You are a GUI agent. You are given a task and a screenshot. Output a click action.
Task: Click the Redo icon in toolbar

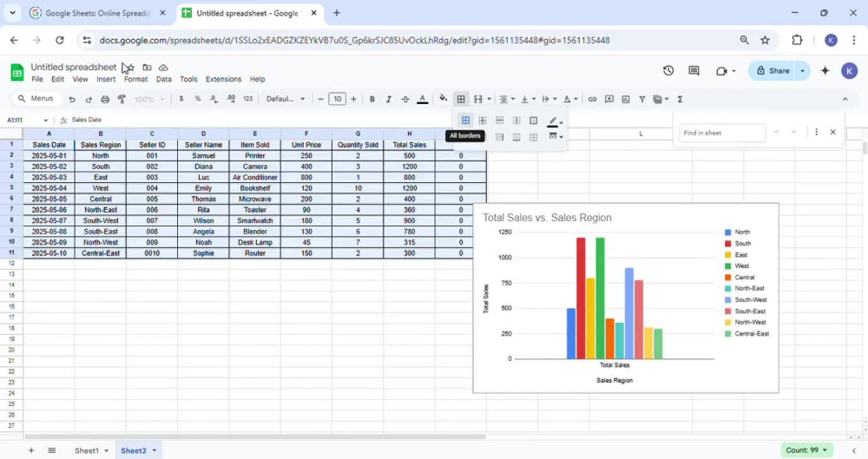[x=89, y=99]
